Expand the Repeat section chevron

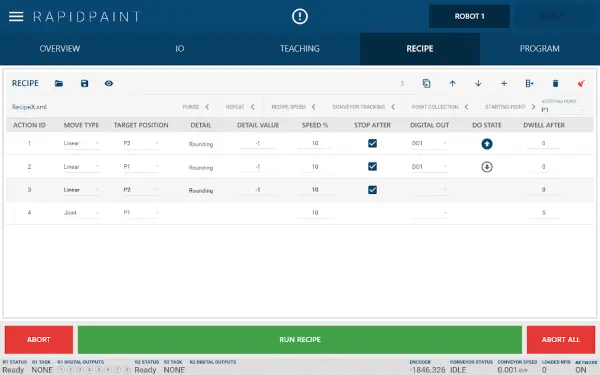(253, 107)
